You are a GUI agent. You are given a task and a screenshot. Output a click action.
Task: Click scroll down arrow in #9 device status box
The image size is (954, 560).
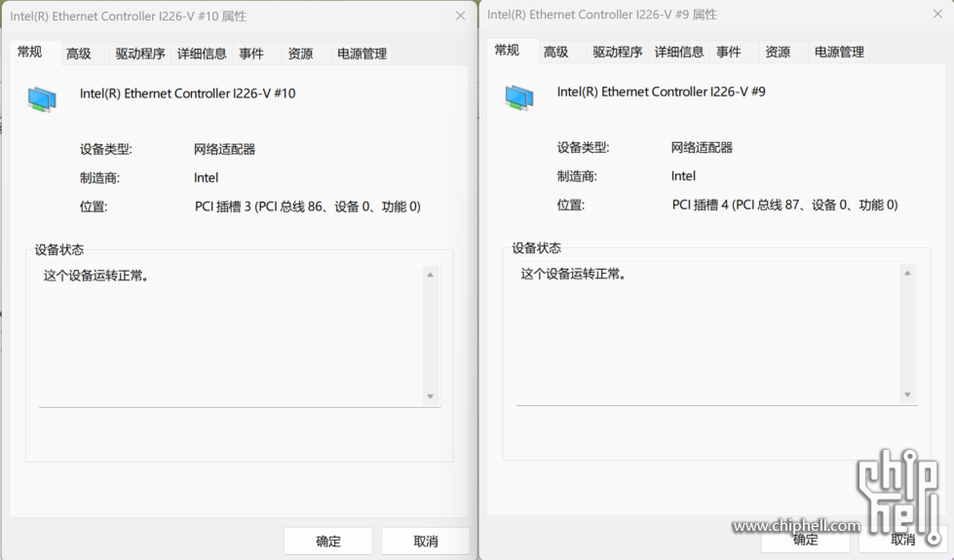click(907, 394)
